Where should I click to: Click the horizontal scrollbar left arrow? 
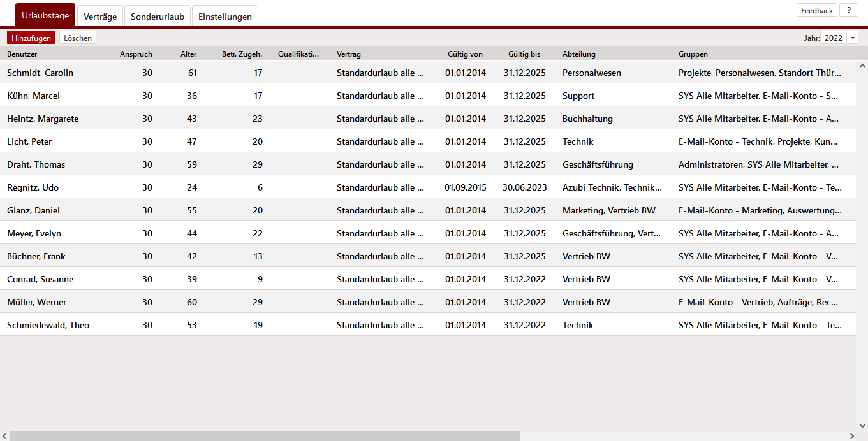5,436
